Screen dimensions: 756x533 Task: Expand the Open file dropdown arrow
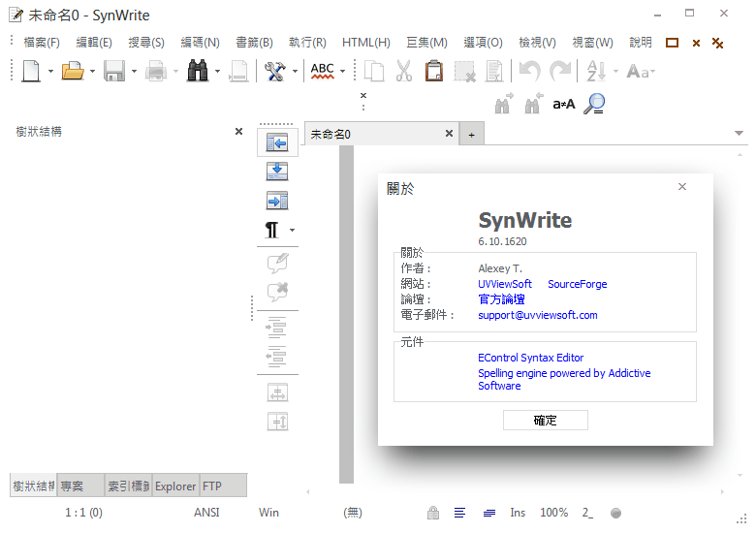click(92, 72)
